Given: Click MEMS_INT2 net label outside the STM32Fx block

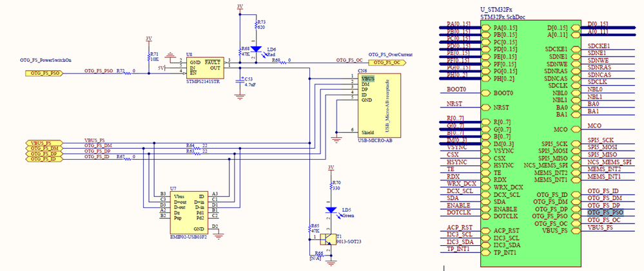Looking at the screenshot, I should (604, 169).
